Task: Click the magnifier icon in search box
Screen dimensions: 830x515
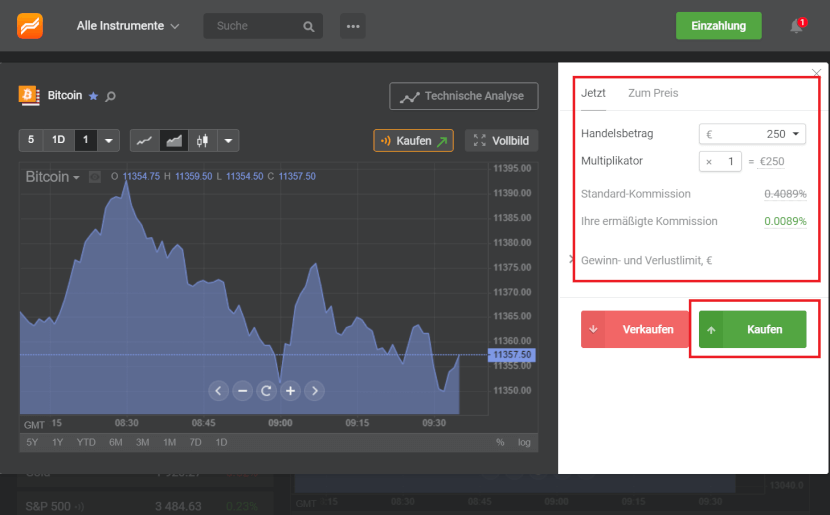Action: [x=309, y=26]
